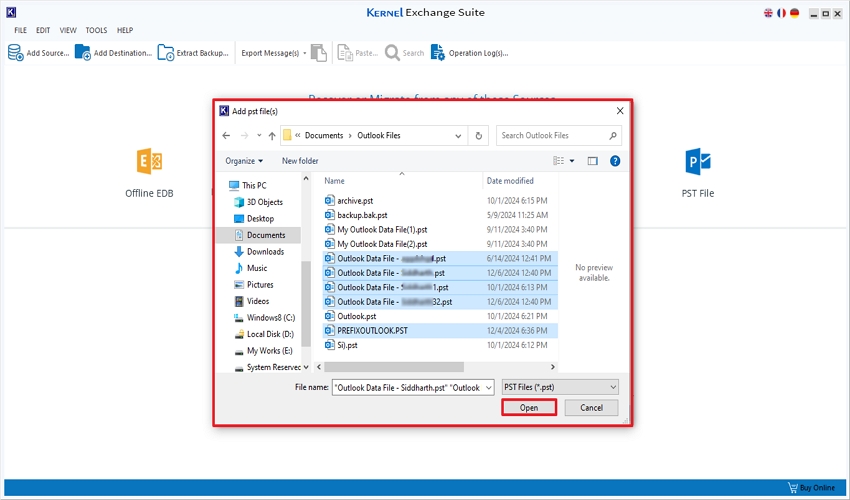Open the PST Files (*.pst) type dropdown
850x500 pixels.
point(560,387)
